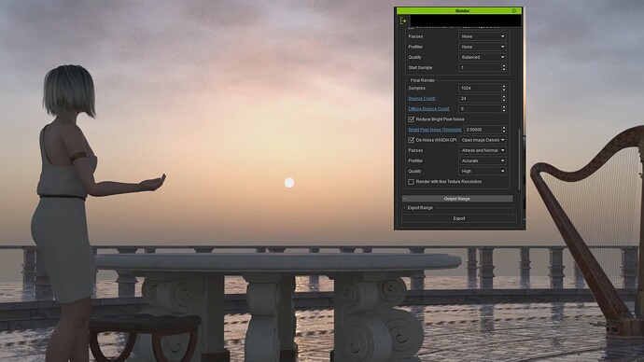Screen dimensions: 644x362
Task: Click the Samples field showing 1024
Action: click(480, 89)
